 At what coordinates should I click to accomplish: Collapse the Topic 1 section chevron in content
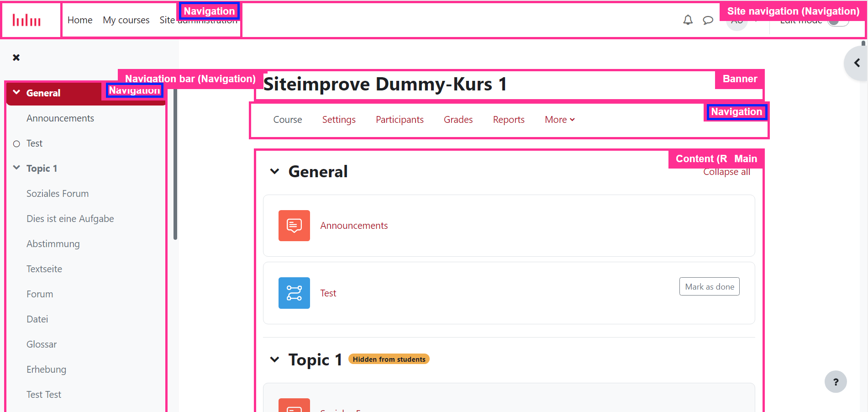pyautogui.click(x=274, y=359)
